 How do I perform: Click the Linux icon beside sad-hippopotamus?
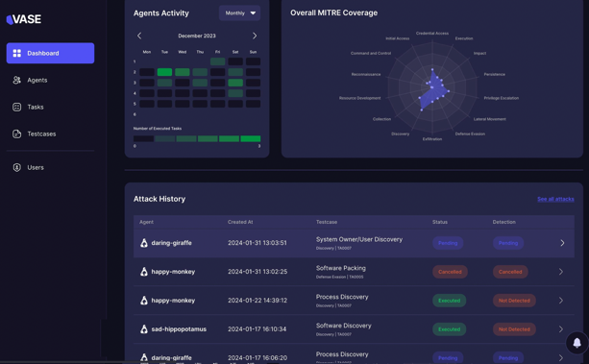(144, 329)
